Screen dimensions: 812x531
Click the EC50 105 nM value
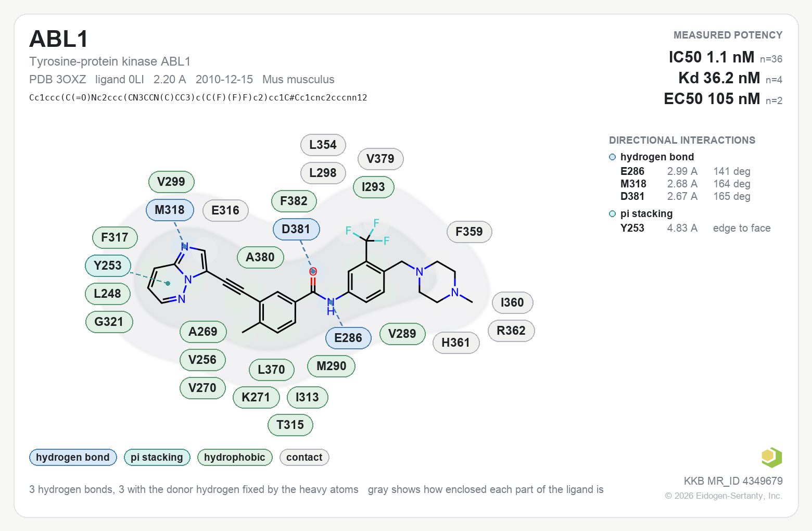coord(712,99)
